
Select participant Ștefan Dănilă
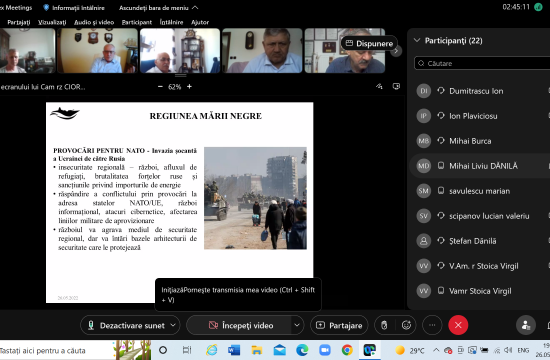(479, 241)
